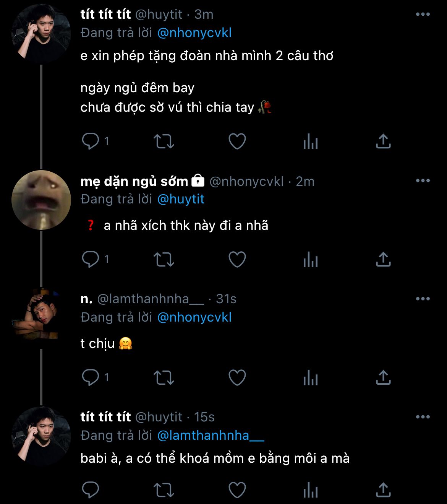Share the last tweet starting 'babi à'
The height and width of the screenshot is (504, 447).
[x=383, y=490]
